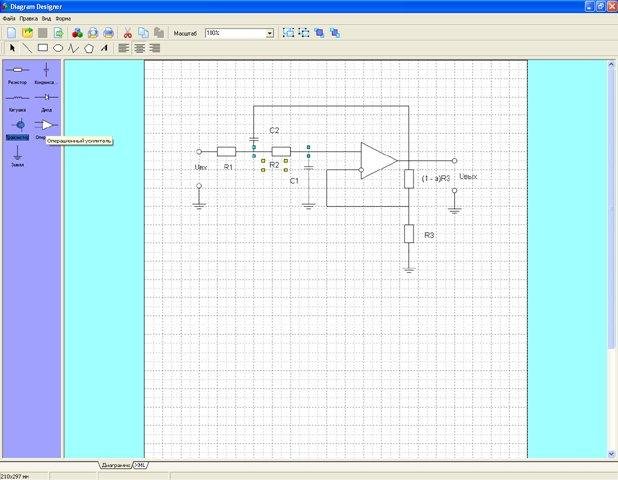The image size is (618, 480).
Task: Select the resistor component in the palette
Action: (x=17, y=71)
